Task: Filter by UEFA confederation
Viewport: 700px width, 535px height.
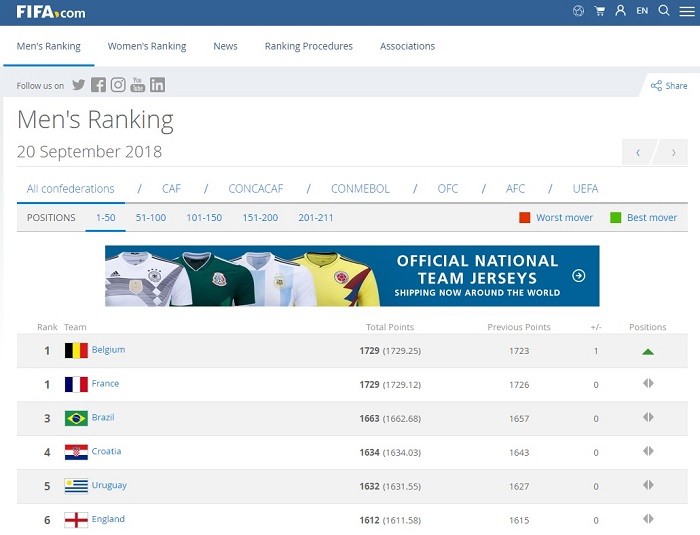Action: pos(585,189)
